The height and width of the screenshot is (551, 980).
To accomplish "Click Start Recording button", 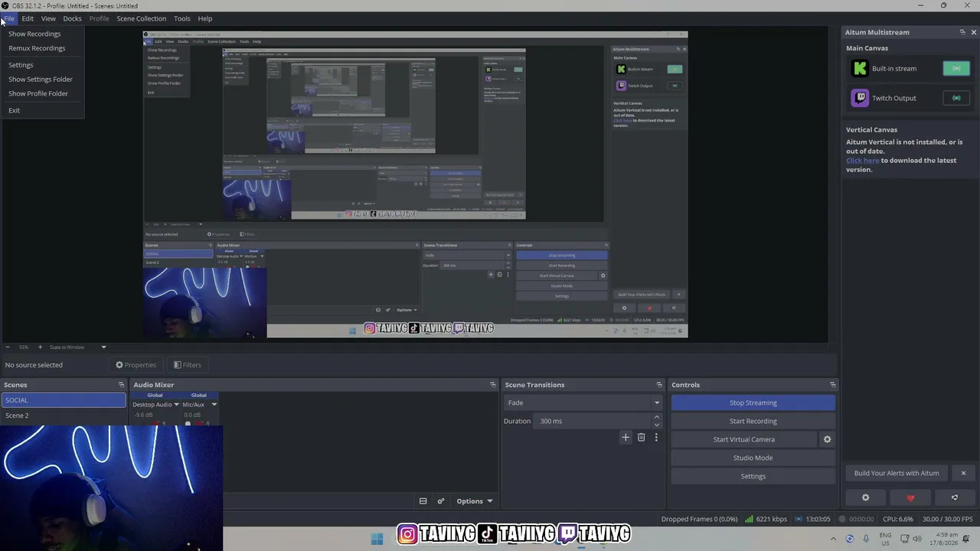I will (753, 421).
